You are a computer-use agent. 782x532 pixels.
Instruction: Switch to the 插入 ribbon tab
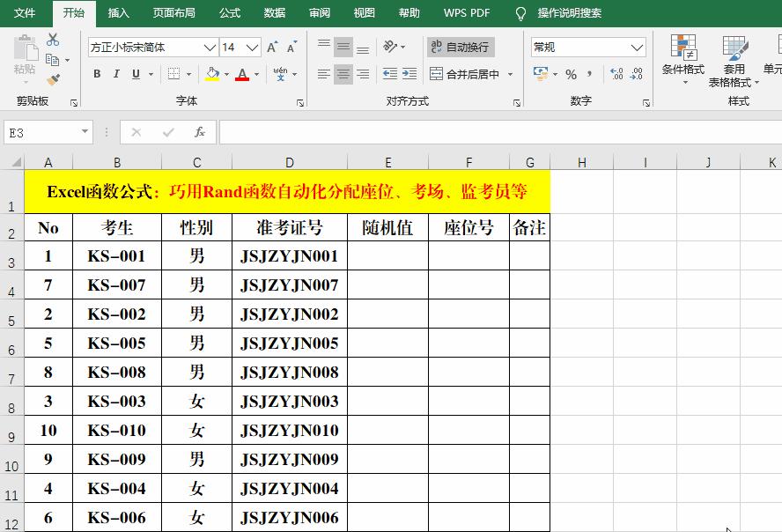pyautogui.click(x=119, y=13)
